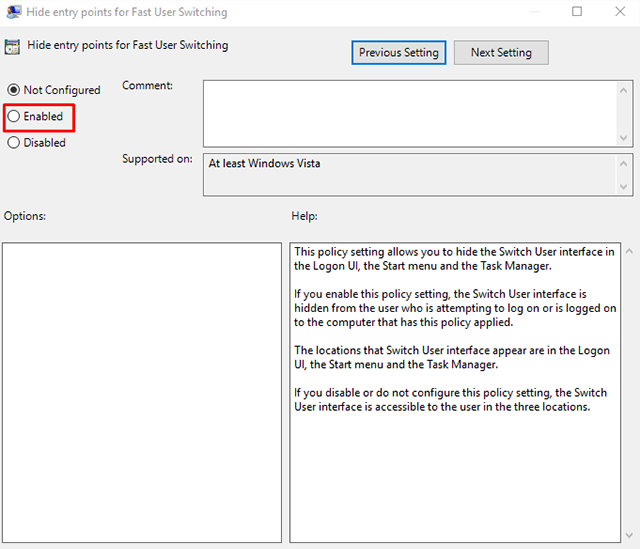Viewport: 640px width, 549px height.
Task: Maximize the policy setting window
Action: click(x=577, y=12)
